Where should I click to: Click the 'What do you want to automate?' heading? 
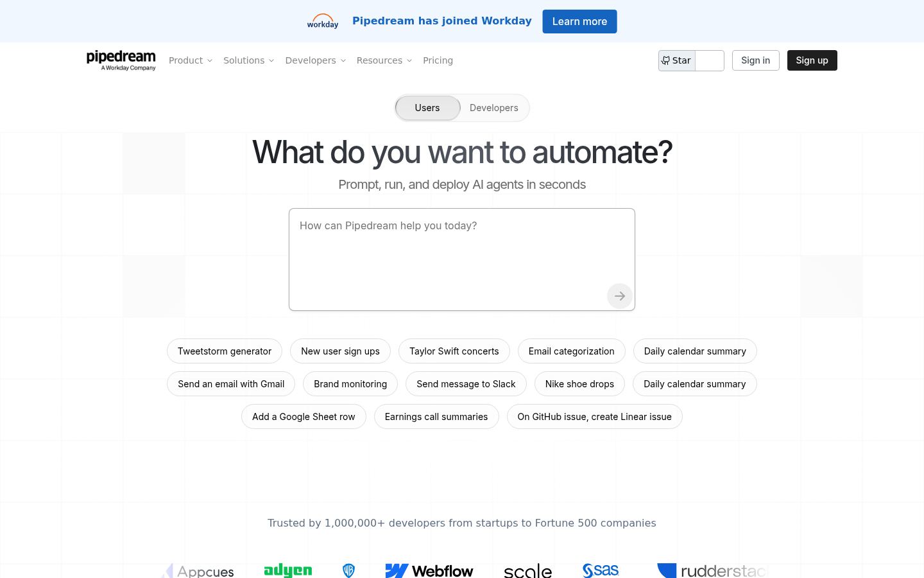(462, 152)
